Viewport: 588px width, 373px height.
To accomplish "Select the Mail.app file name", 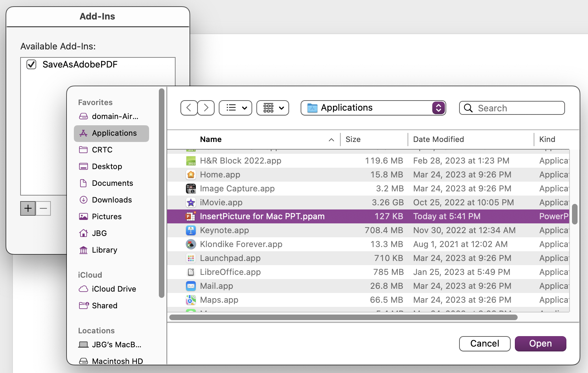I will (216, 286).
